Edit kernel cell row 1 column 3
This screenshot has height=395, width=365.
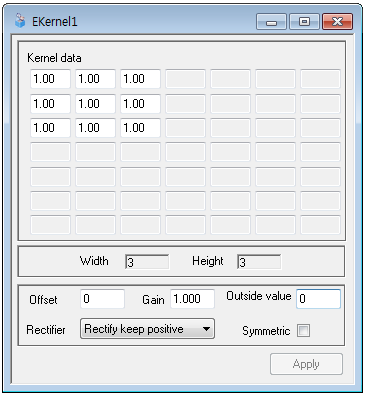click(140, 79)
